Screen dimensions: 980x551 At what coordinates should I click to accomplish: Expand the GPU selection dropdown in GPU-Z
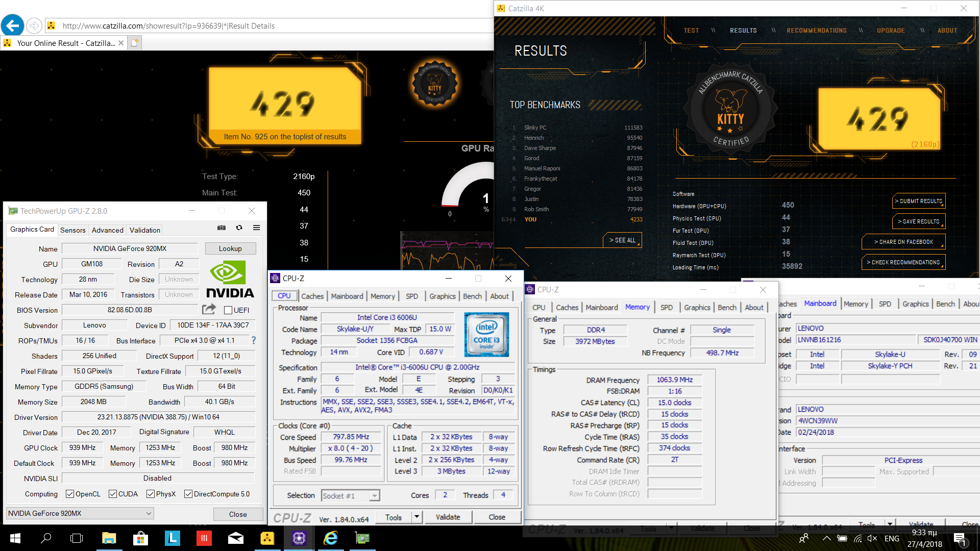[x=80, y=513]
